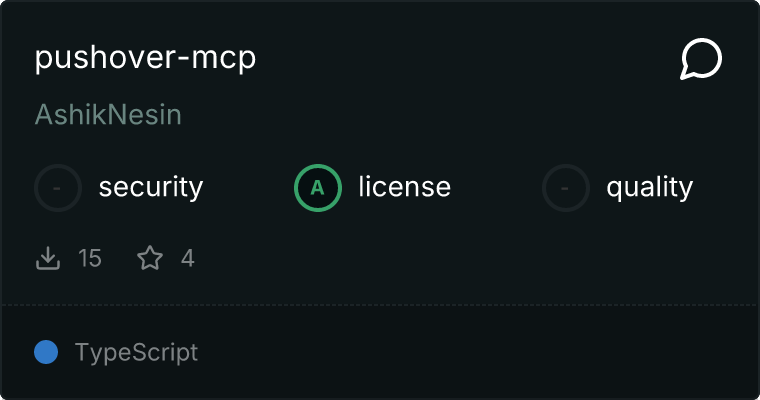Click the dash inside the quality circle
The height and width of the screenshot is (400, 760).
tap(564, 188)
